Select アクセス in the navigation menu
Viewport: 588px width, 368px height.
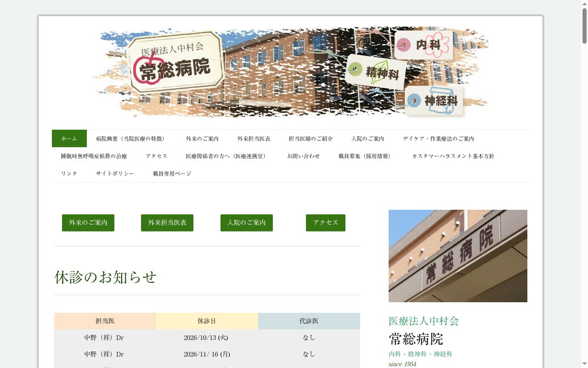pos(157,156)
